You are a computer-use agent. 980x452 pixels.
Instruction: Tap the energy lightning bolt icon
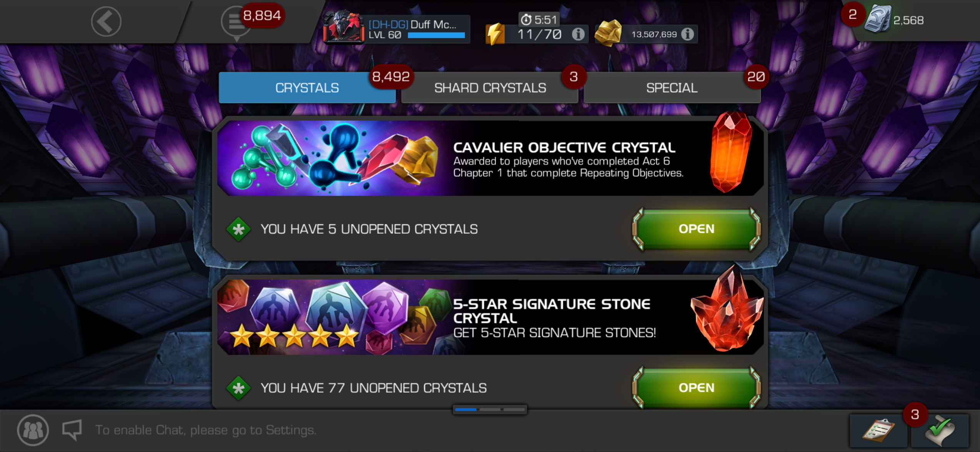point(496,34)
